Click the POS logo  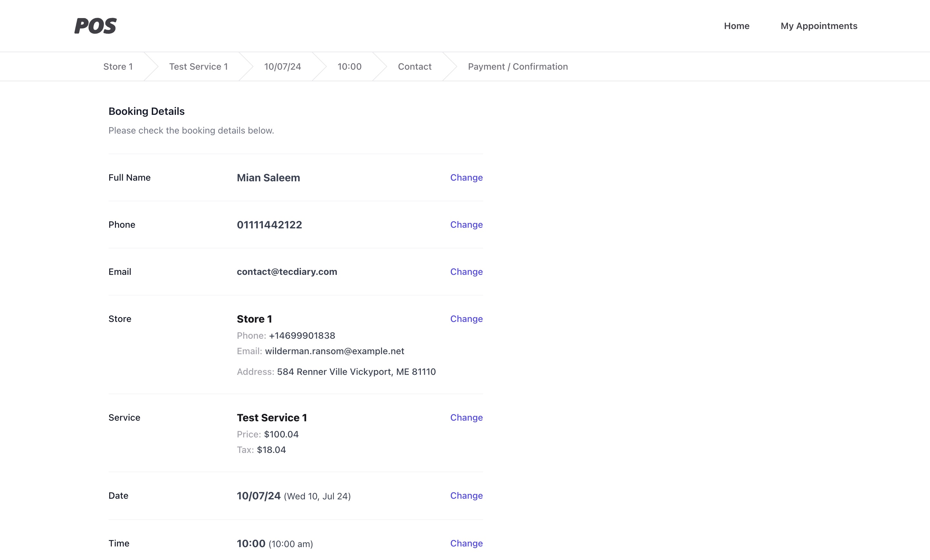point(96,26)
